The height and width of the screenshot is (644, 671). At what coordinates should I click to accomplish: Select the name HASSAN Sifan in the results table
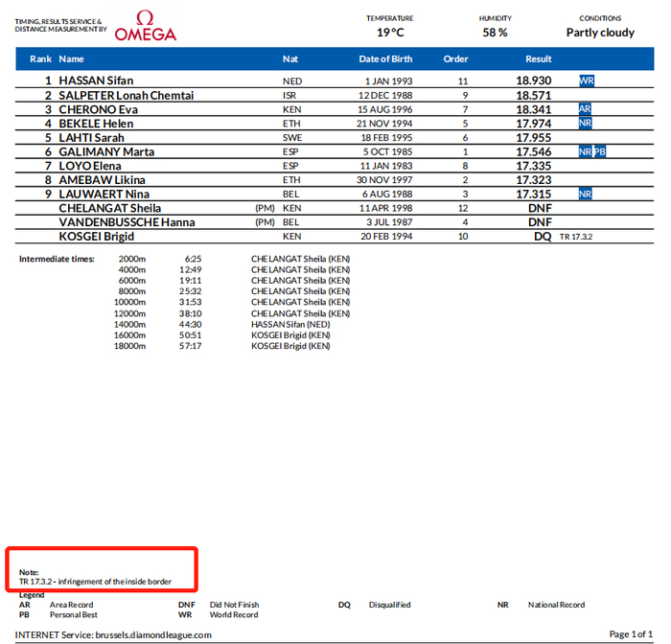[96, 80]
